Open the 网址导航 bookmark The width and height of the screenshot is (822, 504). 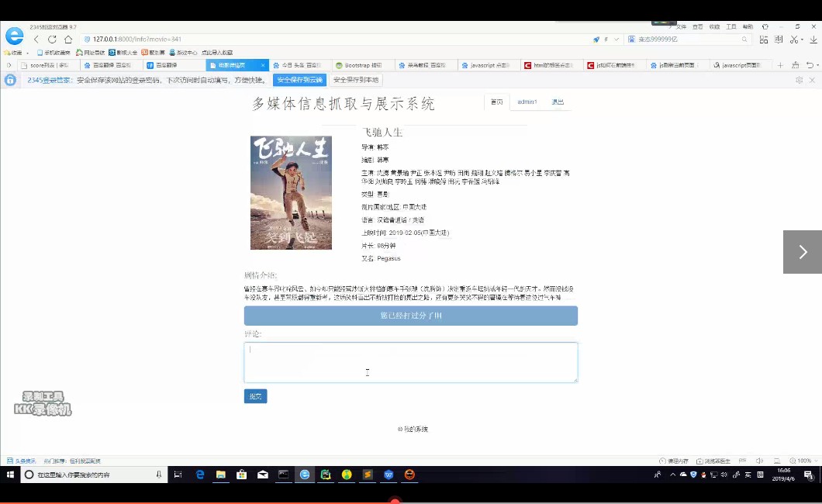pos(90,53)
